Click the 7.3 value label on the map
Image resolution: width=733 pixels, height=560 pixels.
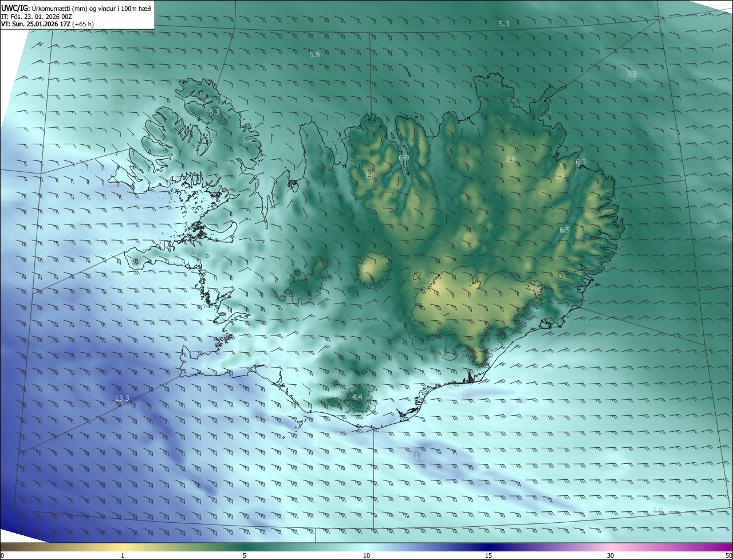[632, 74]
